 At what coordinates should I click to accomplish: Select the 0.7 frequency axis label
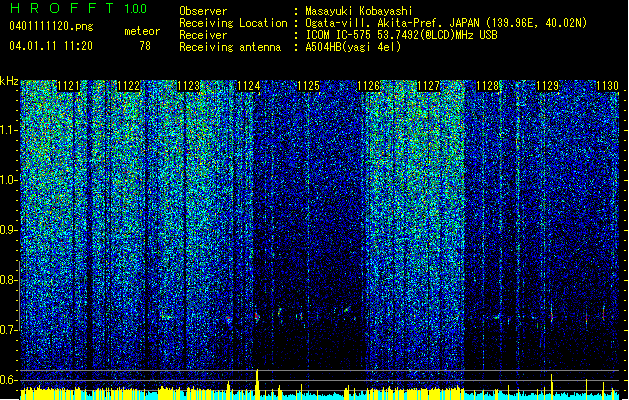[x=9, y=330]
